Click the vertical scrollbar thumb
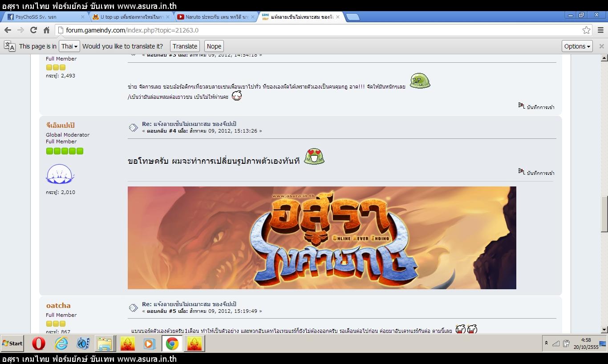The width and height of the screenshot is (608, 364). point(604,214)
